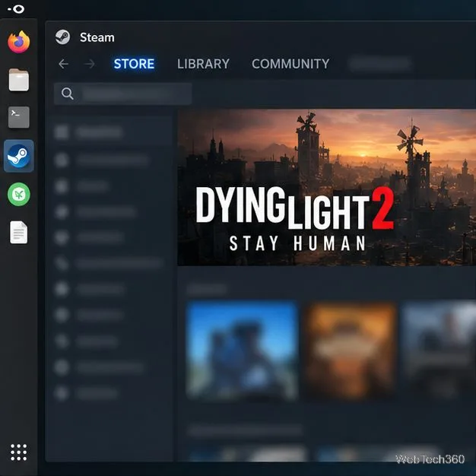The image size is (476, 476).
Task: Go forward with the right arrow
Action: coord(90,64)
